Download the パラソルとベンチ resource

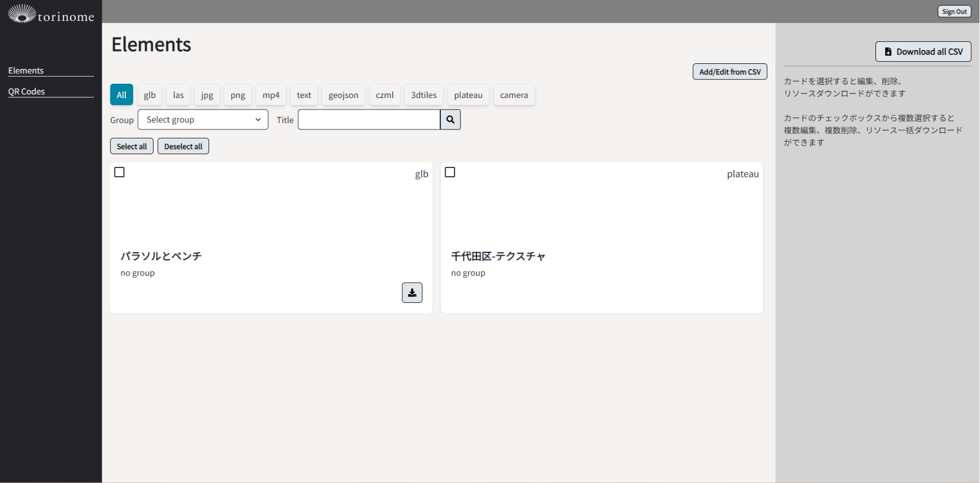point(412,292)
